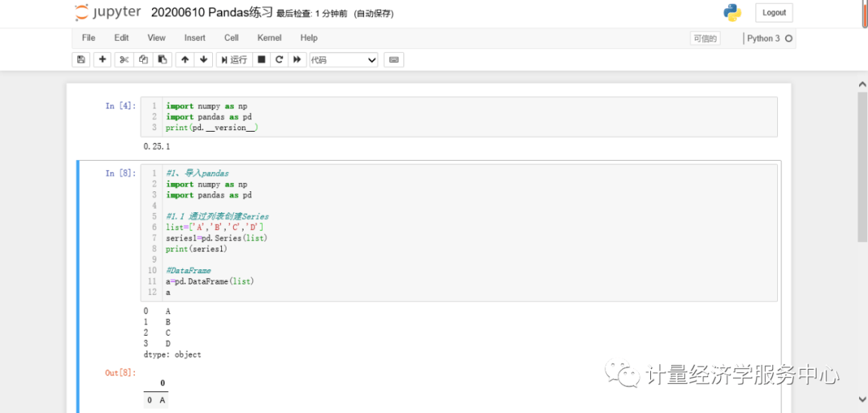Screen dimensions: 868x413
Task: Click the In [8]: cell prompt
Action: 121,174
